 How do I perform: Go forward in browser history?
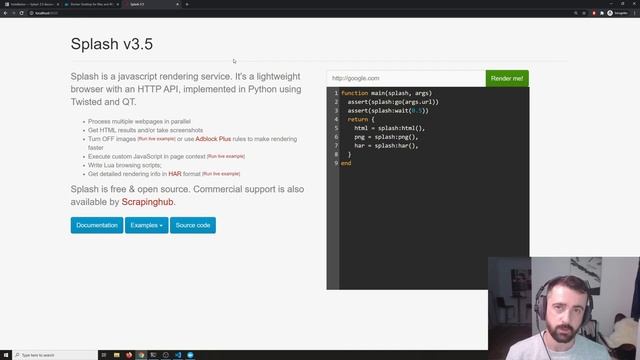pos(13,13)
